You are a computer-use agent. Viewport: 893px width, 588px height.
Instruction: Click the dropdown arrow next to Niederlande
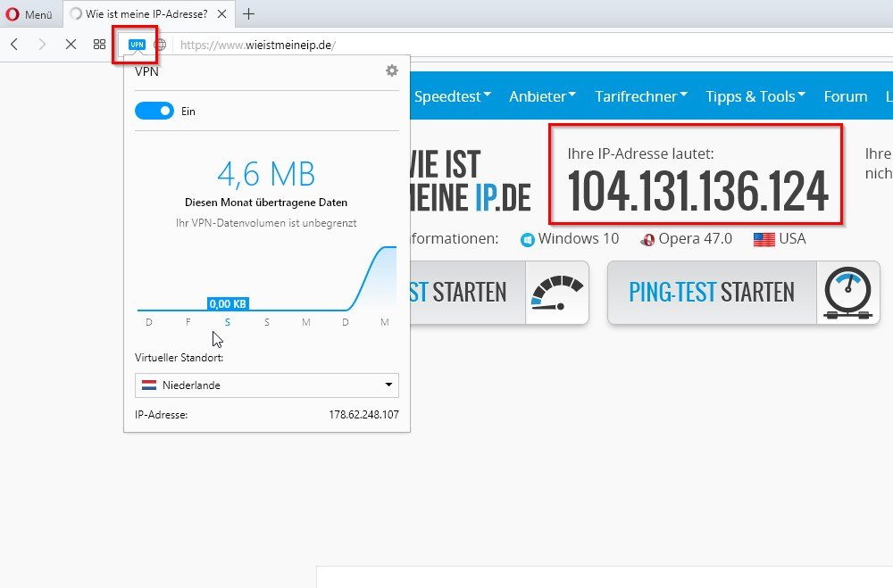click(388, 385)
